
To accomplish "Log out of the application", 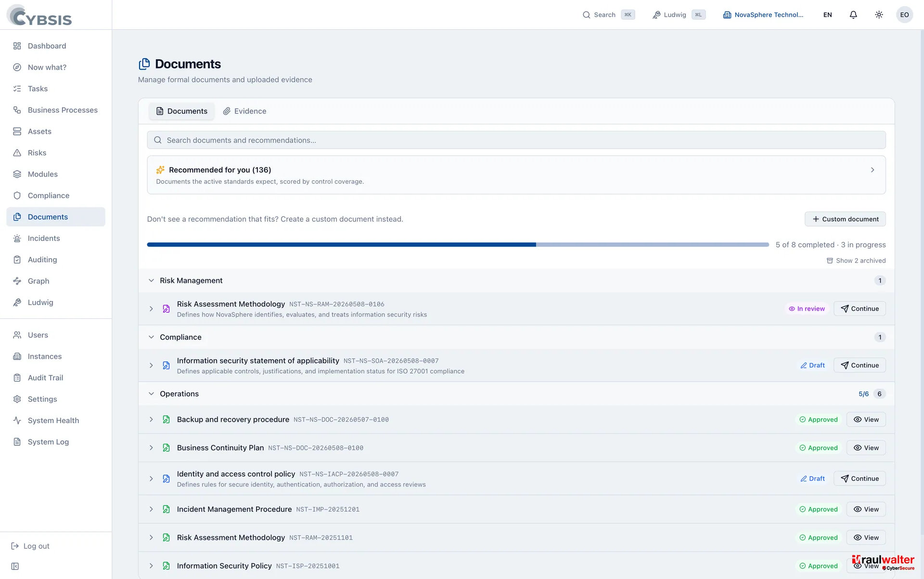I will pyautogui.click(x=30, y=546).
